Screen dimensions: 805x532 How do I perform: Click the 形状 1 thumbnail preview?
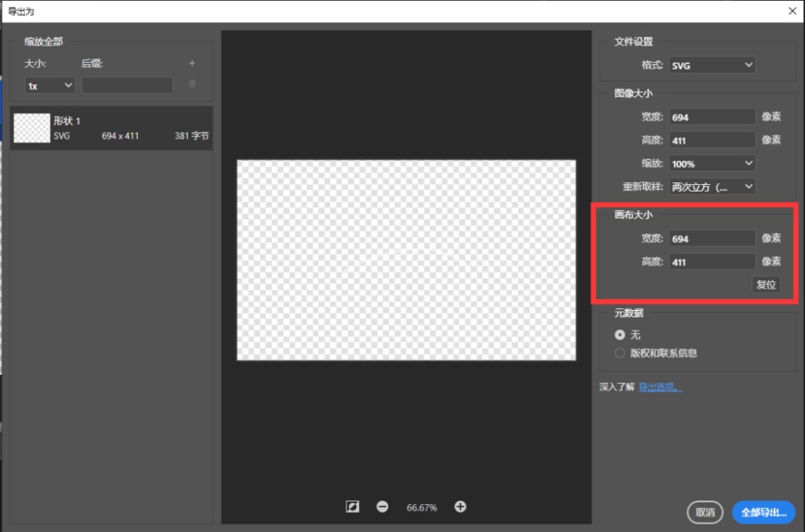pyautogui.click(x=31, y=128)
